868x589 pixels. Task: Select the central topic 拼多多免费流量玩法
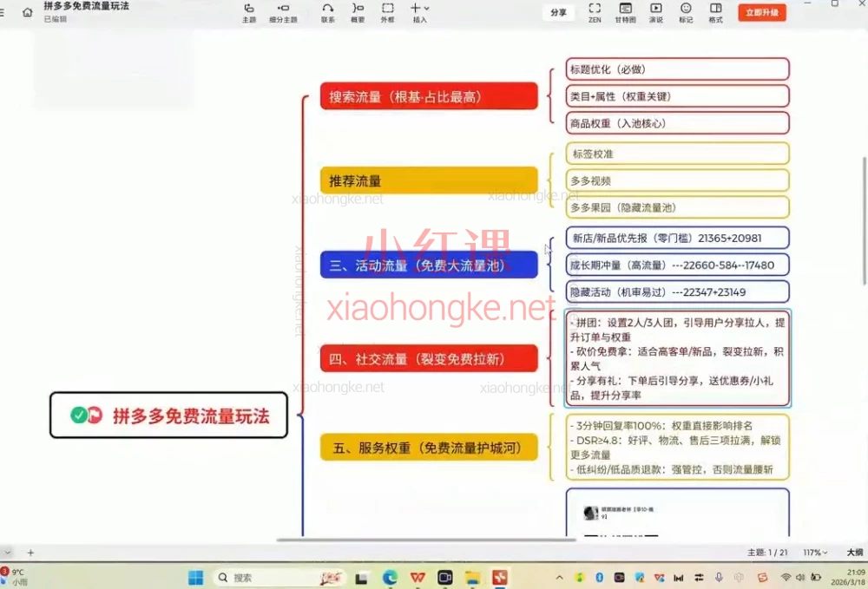169,415
